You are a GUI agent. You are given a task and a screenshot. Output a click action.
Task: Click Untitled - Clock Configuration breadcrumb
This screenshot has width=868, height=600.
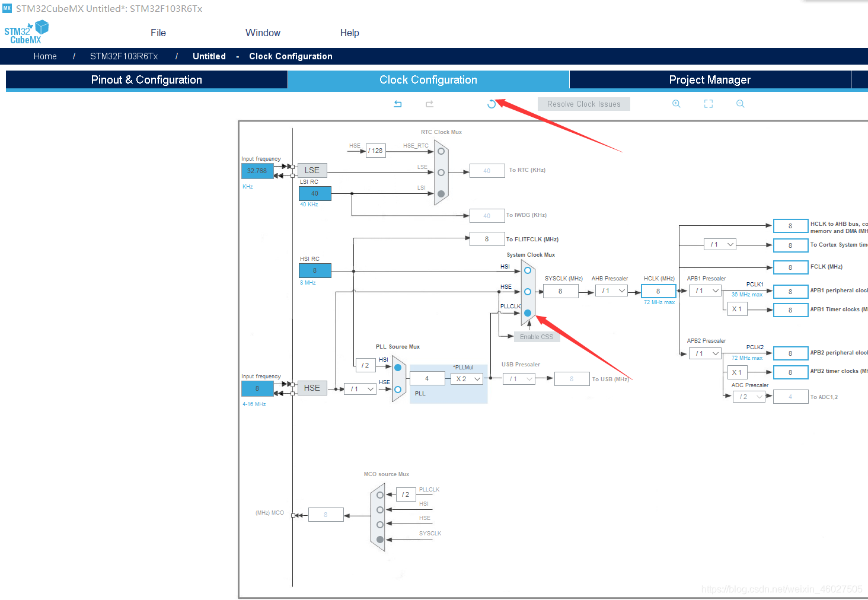point(262,56)
